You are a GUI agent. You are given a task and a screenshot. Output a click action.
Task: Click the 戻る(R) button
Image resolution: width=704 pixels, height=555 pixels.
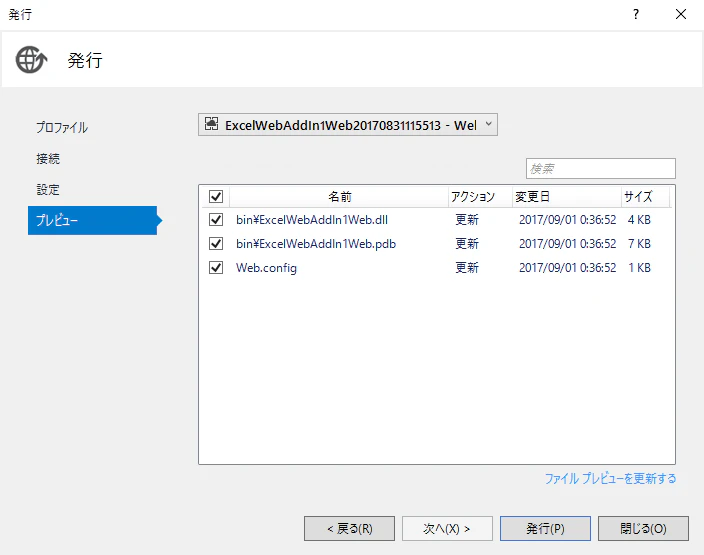[349, 529]
